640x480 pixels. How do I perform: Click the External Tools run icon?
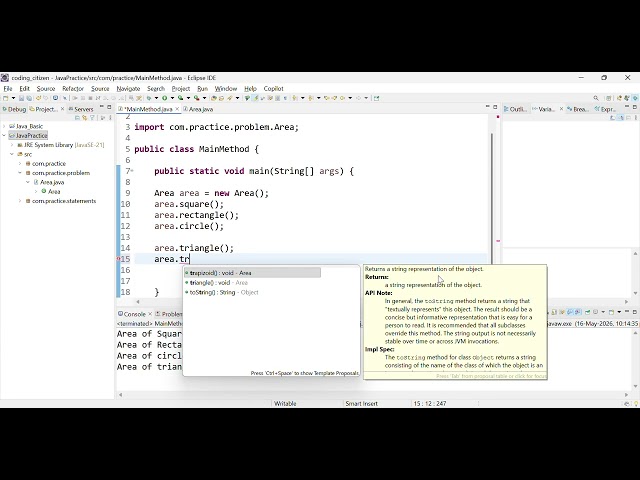[x=196, y=98]
